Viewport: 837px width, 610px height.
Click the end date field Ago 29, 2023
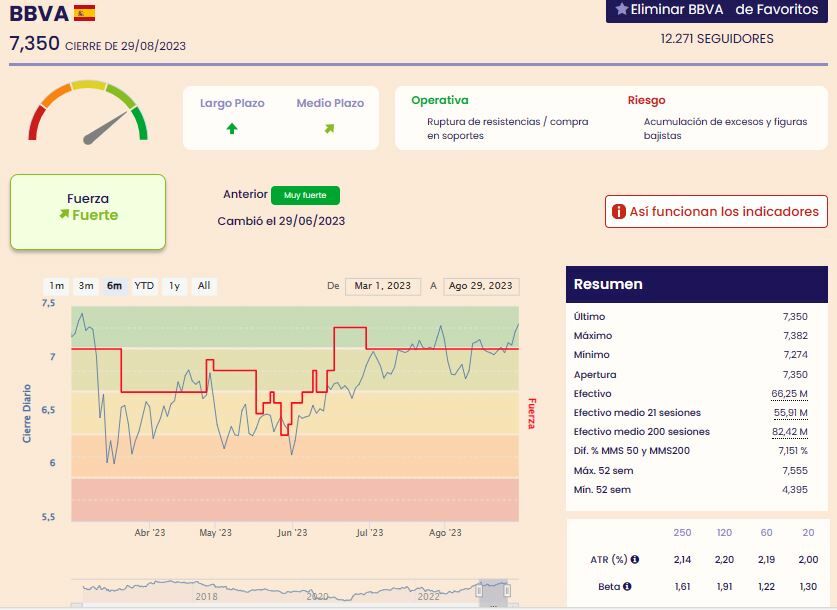481,286
